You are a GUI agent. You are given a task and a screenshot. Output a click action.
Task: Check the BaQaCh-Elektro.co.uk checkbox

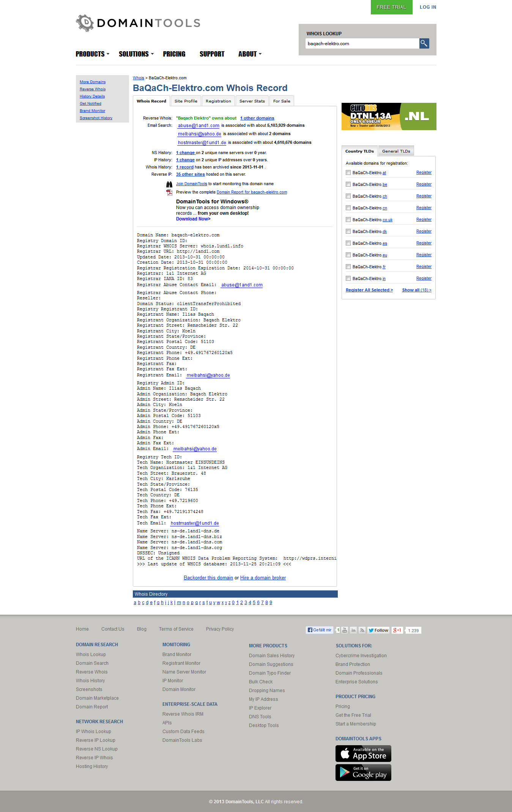pos(348,220)
